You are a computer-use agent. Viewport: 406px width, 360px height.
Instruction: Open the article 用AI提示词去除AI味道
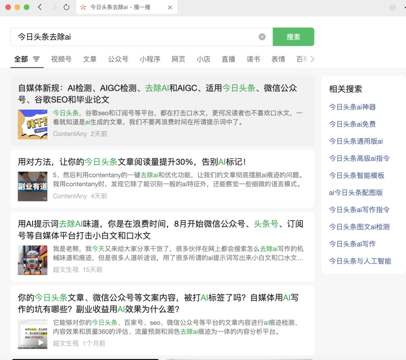click(160, 230)
